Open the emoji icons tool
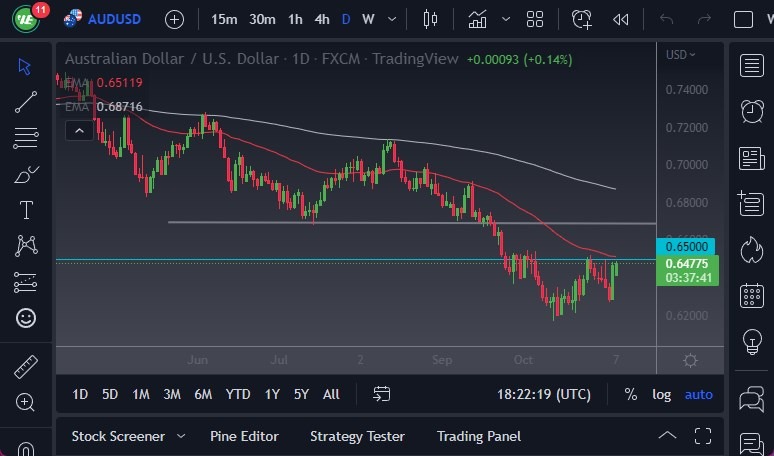This screenshot has height=456, width=774. [x=26, y=318]
